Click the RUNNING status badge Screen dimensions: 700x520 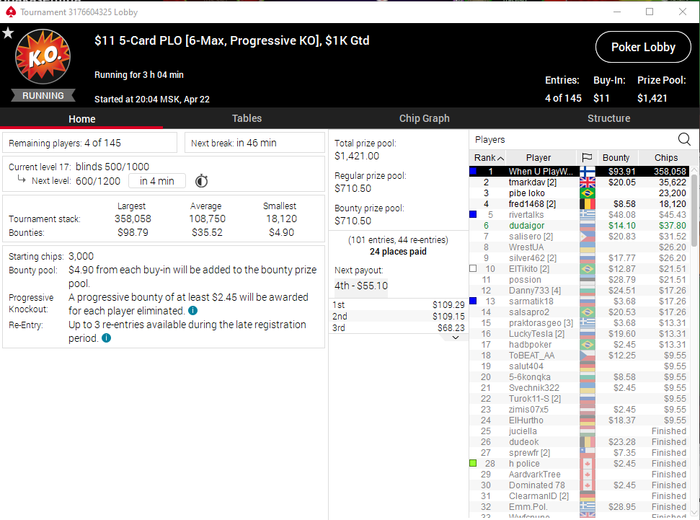tap(43, 96)
